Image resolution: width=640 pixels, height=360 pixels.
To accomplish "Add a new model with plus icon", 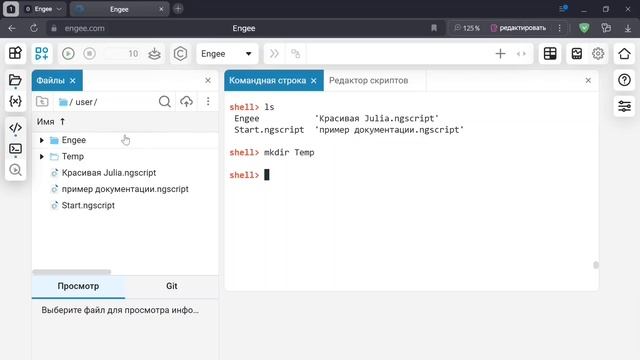I will tap(500, 53).
